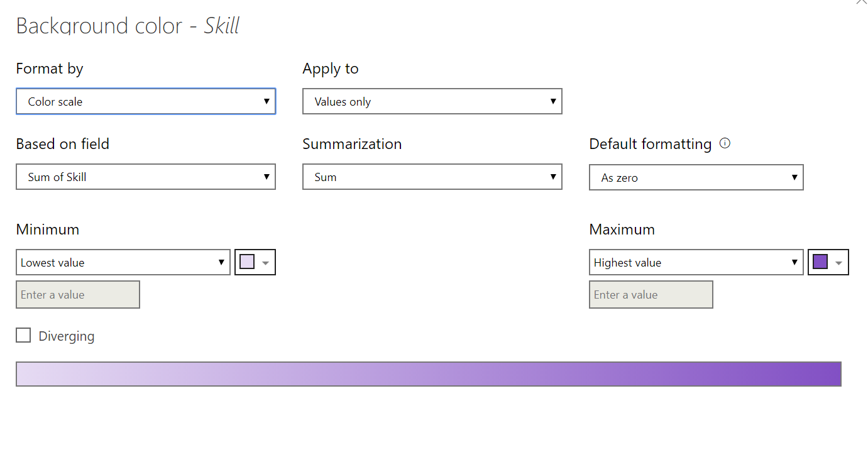
Task: Click the dialog close X icon
Action: 862,3
